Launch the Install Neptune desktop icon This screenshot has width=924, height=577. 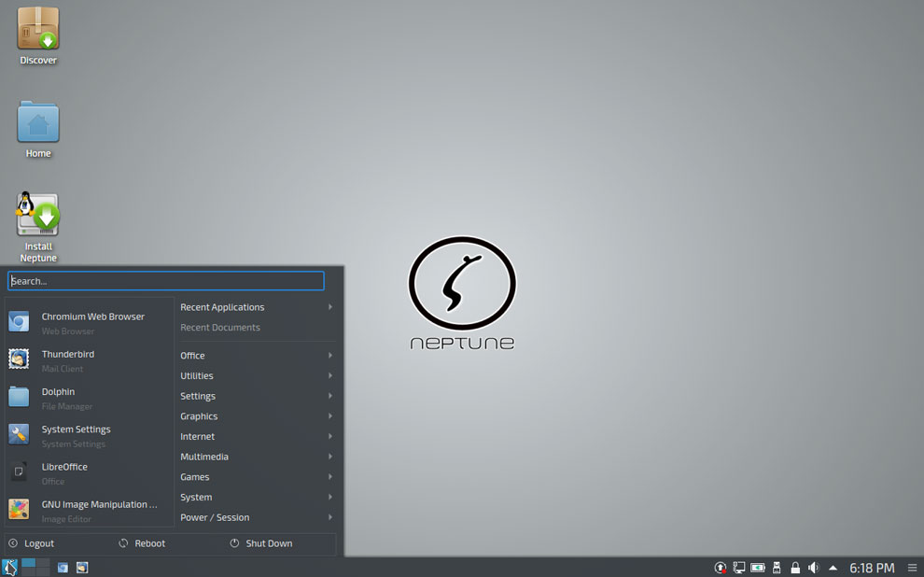pos(38,227)
